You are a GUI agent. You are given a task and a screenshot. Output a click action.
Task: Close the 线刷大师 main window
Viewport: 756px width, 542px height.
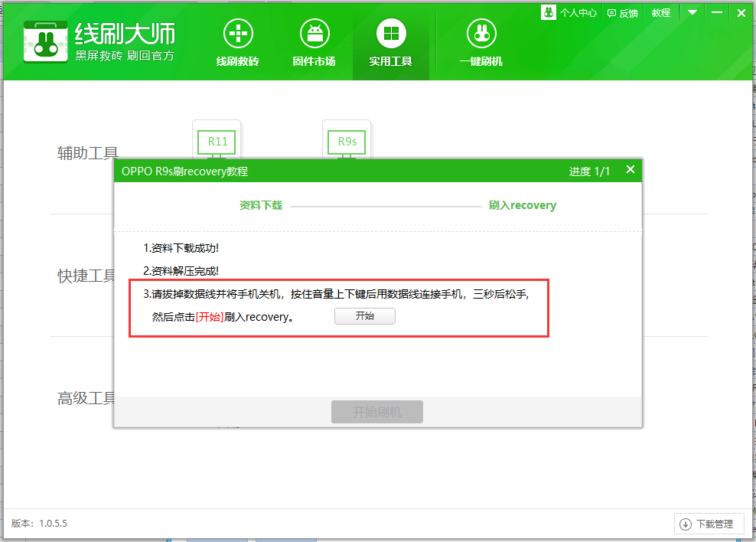[741, 13]
